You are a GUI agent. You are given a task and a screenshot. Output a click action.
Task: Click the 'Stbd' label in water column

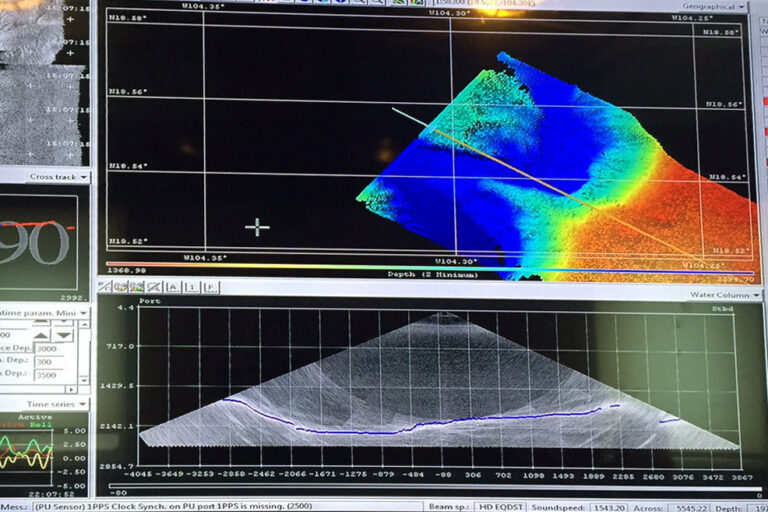722,309
